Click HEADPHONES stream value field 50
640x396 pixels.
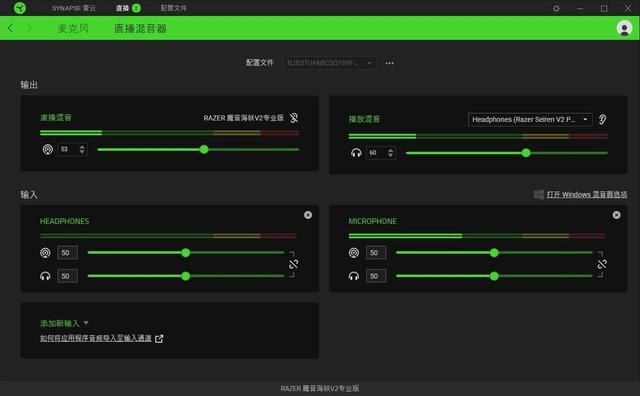coord(67,253)
